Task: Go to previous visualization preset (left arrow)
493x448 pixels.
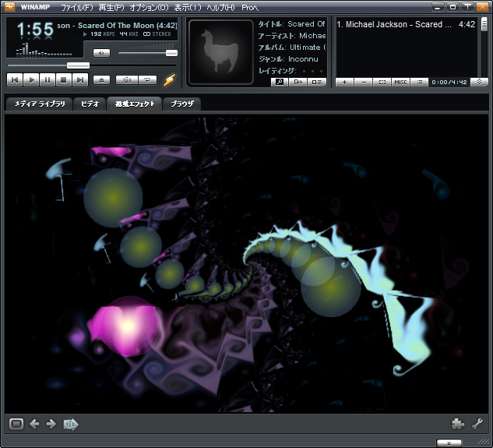Action: point(34,424)
